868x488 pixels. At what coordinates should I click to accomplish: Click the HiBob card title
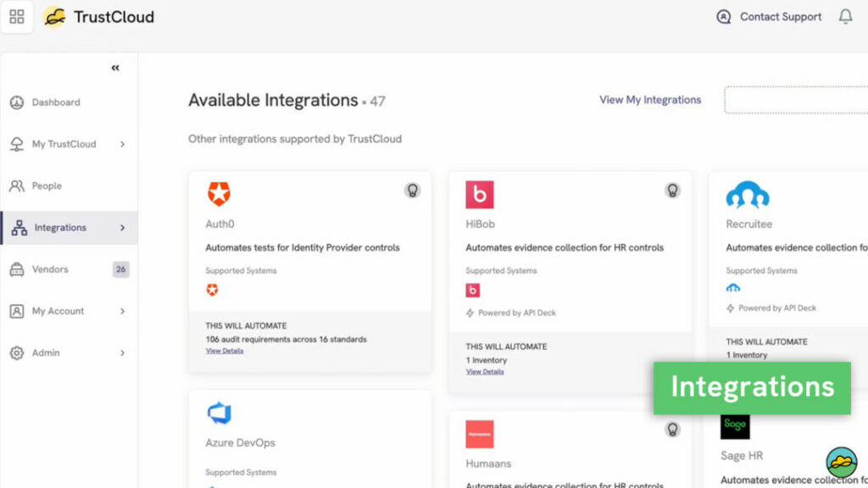pyautogui.click(x=480, y=224)
